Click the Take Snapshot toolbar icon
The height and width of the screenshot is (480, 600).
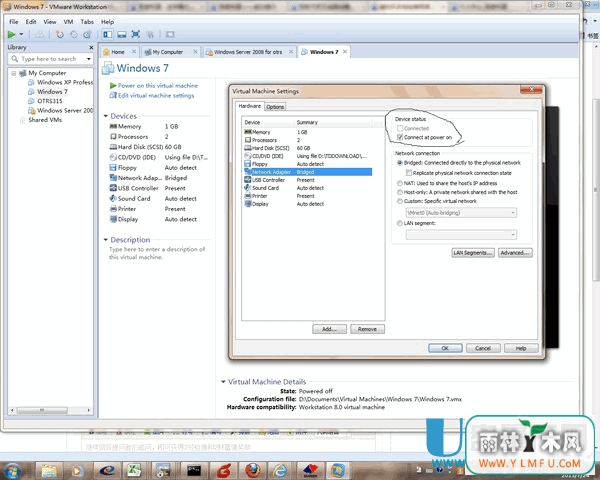pos(60,34)
